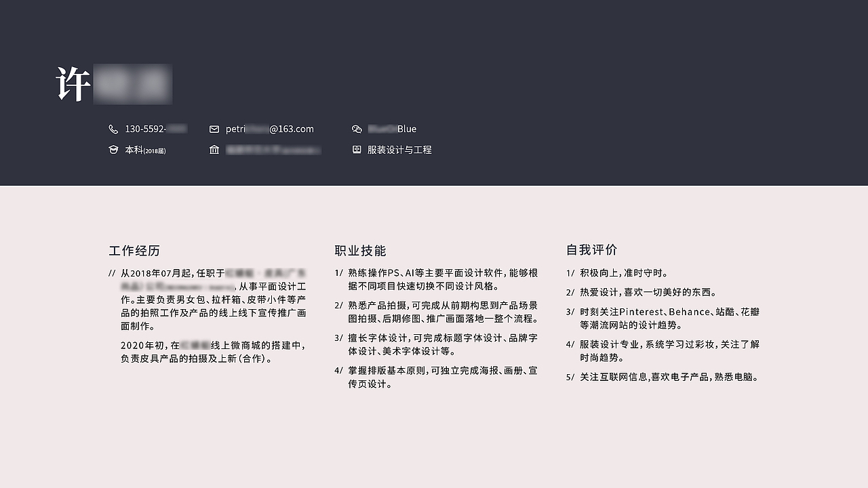Open the email address petri@163.com
Image resolution: width=868 pixels, height=488 pixels.
coord(271,129)
